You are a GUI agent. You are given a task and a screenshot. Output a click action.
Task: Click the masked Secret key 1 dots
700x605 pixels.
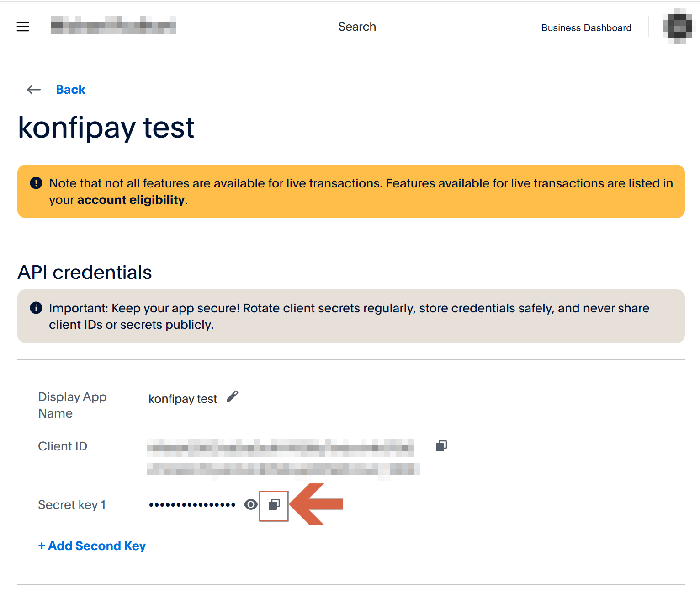pyautogui.click(x=192, y=505)
